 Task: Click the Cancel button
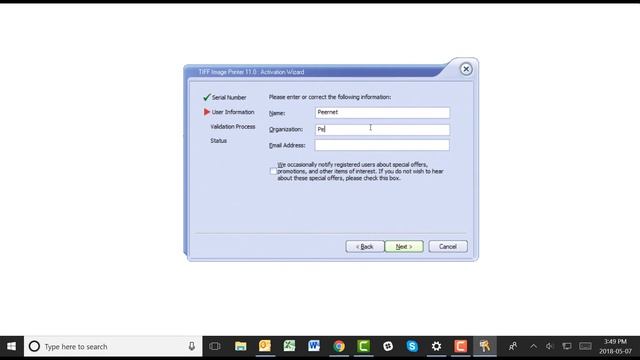tap(448, 247)
